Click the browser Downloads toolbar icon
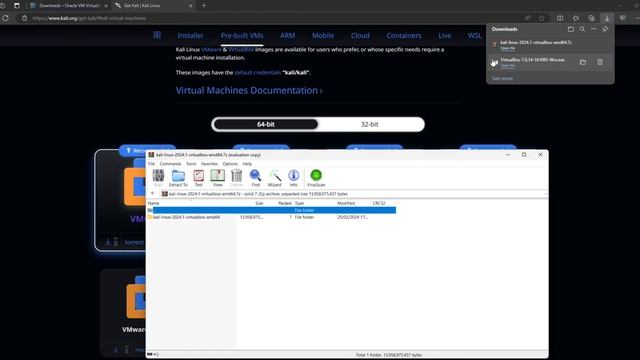640x360 pixels. (x=607, y=18)
